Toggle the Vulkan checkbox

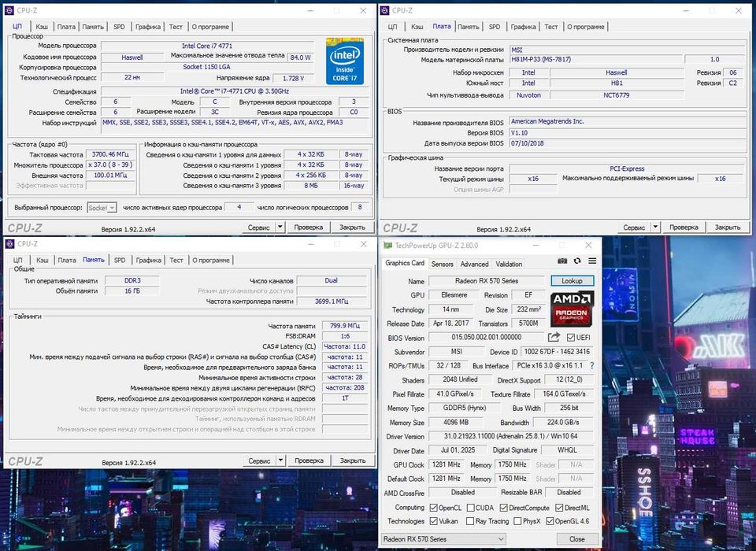pos(433,521)
